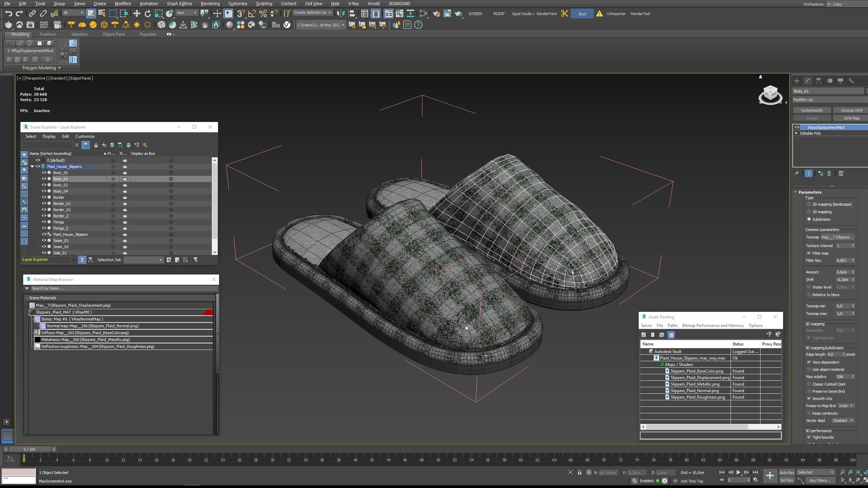
Task: Open the Create panel plus icon
Action: pyautogui.click(x=797, y=81)
